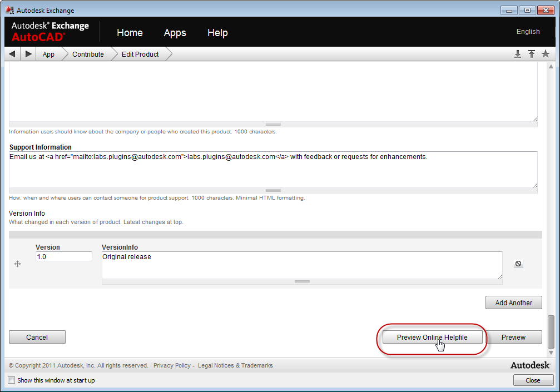Screen dimensions: 560x392
Task: Click the back navigation arrow
Action: (x=12, y=54)
